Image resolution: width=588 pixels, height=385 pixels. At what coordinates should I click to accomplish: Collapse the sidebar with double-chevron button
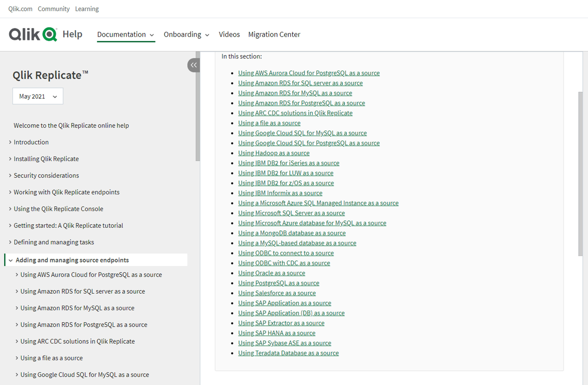[x=194, y=65]
